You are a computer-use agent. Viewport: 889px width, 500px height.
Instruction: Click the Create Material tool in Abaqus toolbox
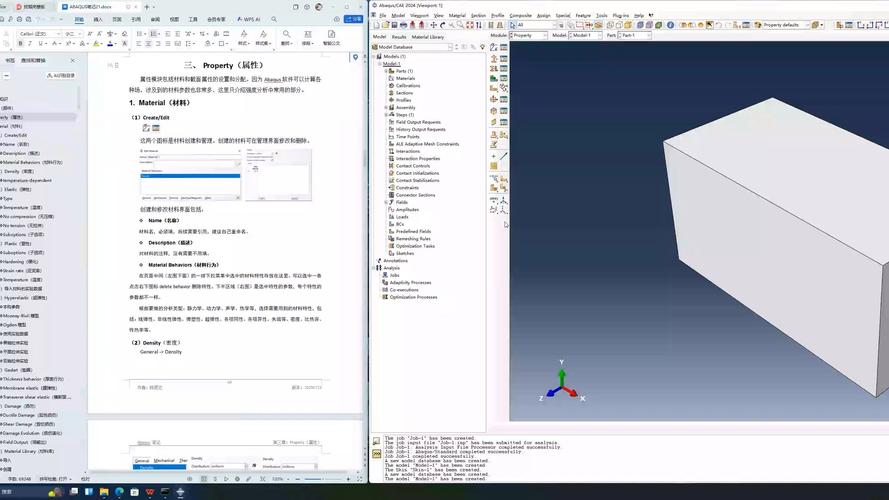pos(494,48)
